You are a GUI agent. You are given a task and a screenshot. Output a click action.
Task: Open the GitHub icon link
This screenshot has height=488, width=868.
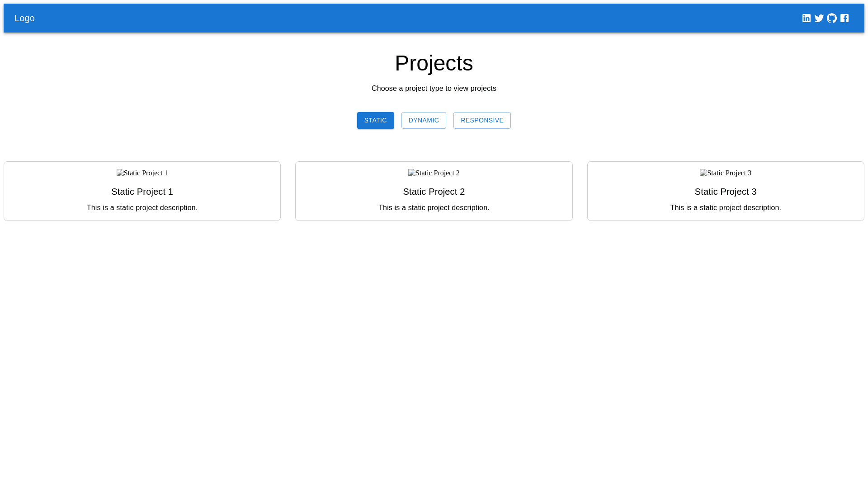pyautogui.click(x=831, y=18)
